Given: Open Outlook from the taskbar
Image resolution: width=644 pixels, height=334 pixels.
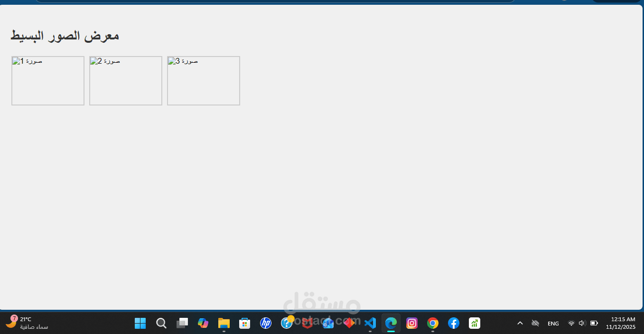Looking at the screenshot, I should pyautogui.click(x=328, y=323).
